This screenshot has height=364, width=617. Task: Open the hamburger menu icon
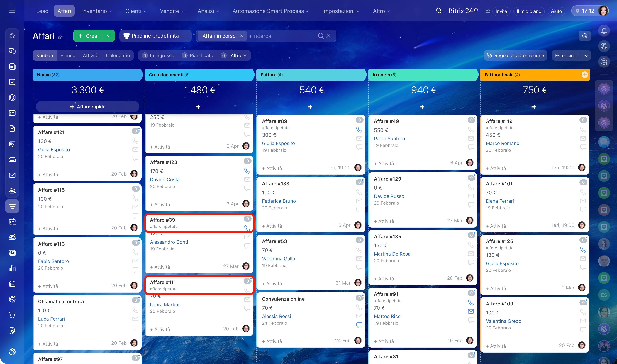pos(12,11)
